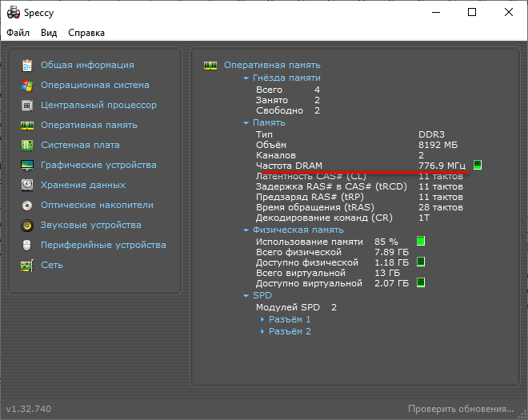Select the Декодирование команд (CR) row
This screenshot has height=420, width=528.
coord(342,218)
